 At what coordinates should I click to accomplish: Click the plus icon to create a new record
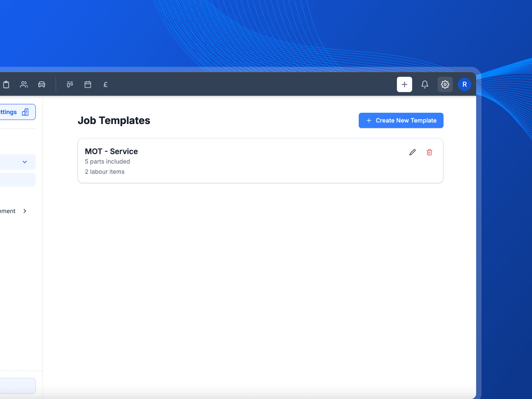point(404,84)
